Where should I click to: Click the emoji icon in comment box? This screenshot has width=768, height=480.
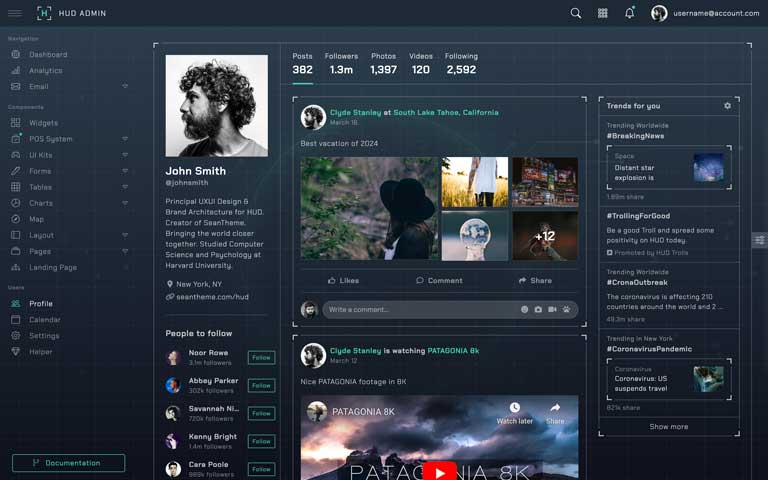coord(524,310)
